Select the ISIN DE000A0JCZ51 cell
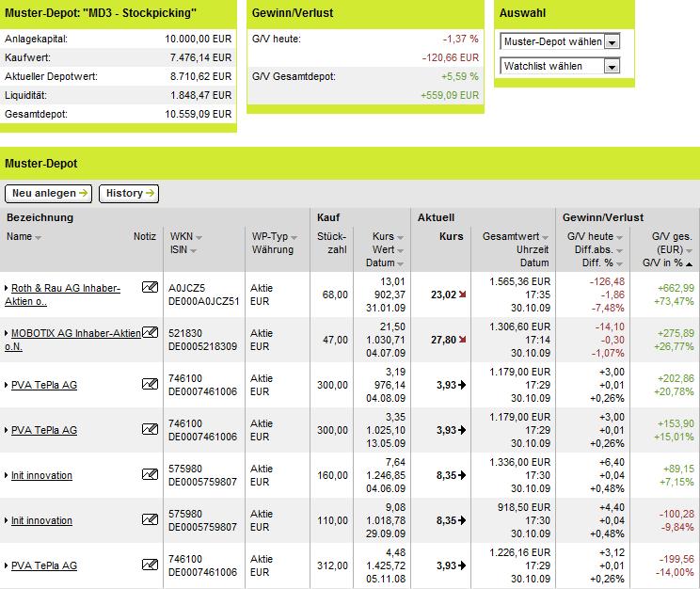The height and width of the screenshot is (589, 700). [203, 301]
